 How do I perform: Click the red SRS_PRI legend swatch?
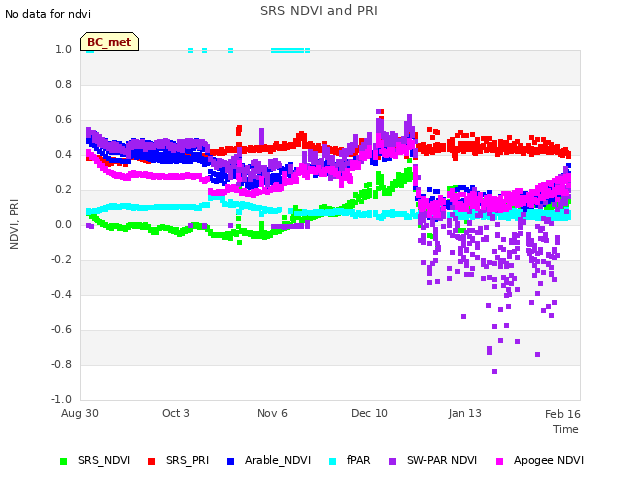[151, 461]
